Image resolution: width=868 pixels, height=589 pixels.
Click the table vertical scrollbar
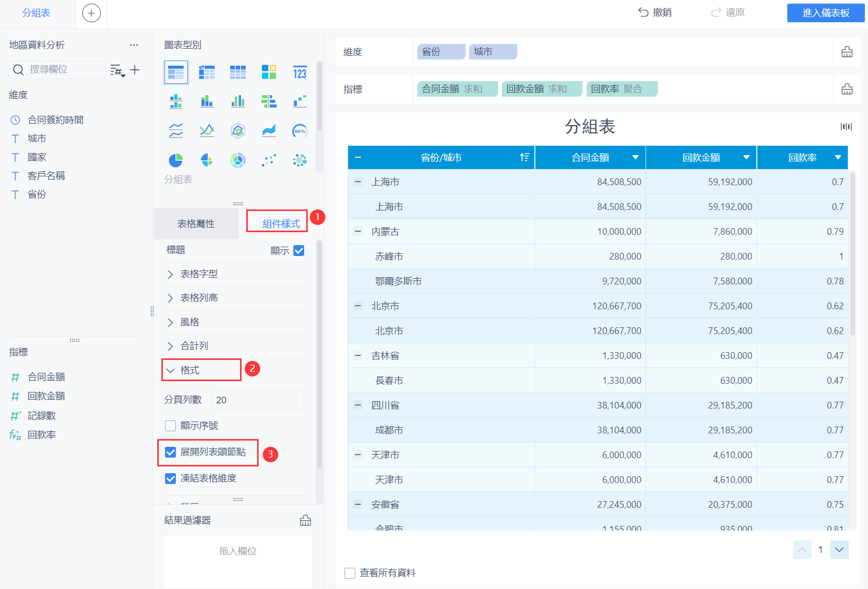tap(852, 253)
